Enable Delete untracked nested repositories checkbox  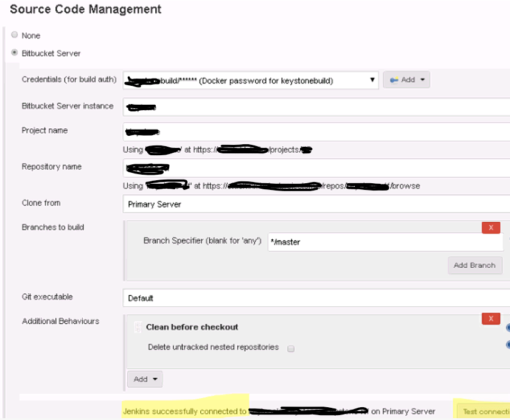tap(291, 348)
